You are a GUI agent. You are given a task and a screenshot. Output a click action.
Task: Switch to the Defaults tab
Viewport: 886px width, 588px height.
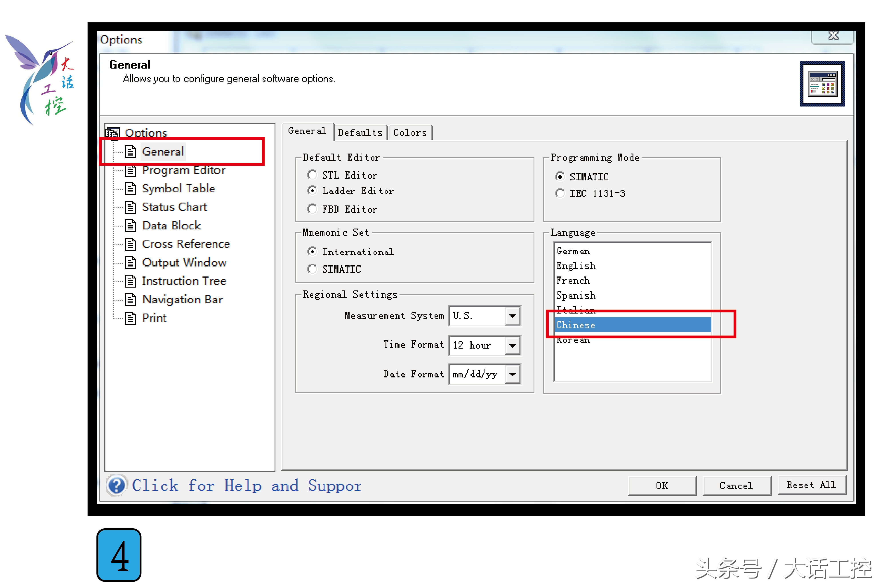(360, 133)
